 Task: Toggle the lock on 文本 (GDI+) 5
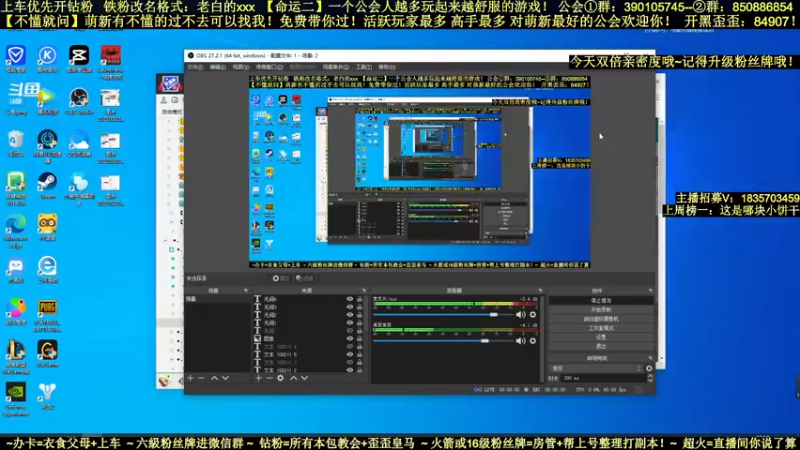[360, 354]
